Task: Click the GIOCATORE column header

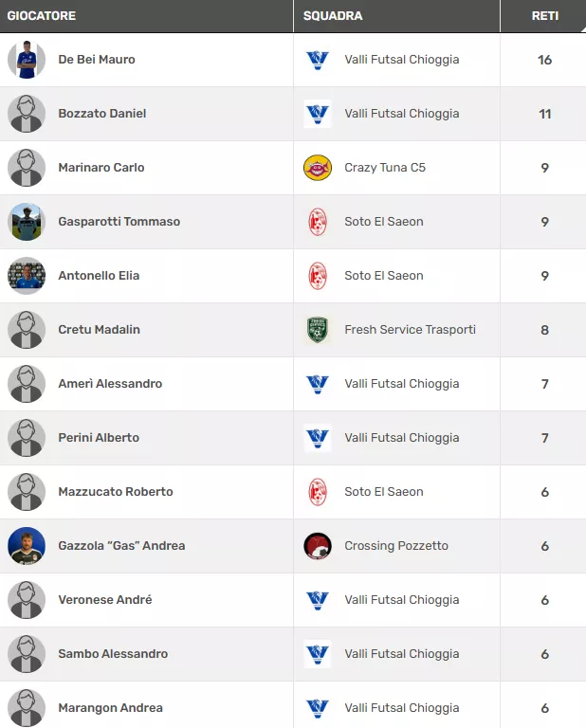Action: tap(42, 16)
